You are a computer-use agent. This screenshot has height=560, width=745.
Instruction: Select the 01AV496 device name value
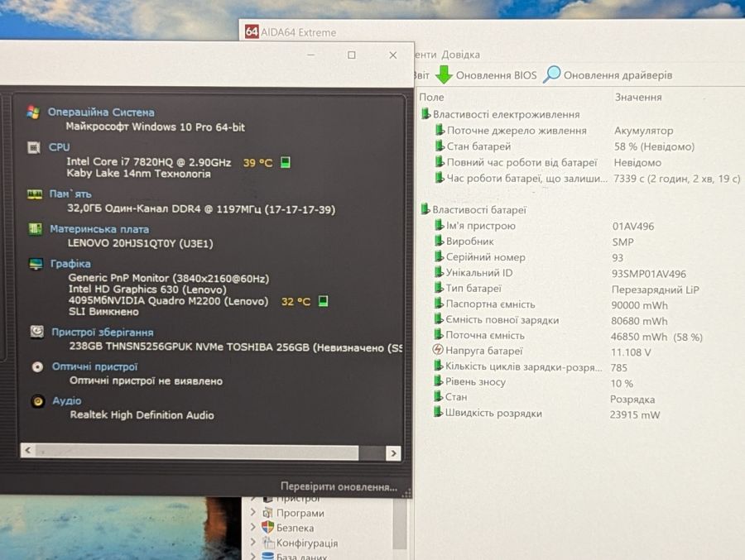633,226
